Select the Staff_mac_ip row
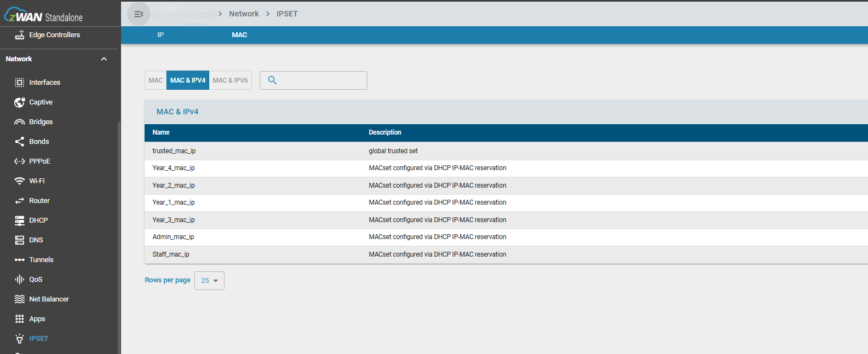Image resolution: width=868 pixels, height=354 pixels. (506, 254)
